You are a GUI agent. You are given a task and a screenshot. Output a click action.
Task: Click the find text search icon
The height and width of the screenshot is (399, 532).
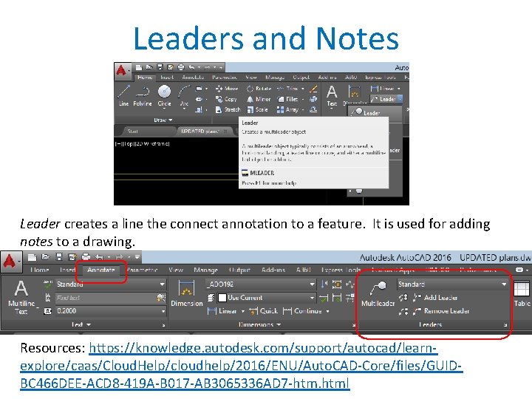coord(161,298)
